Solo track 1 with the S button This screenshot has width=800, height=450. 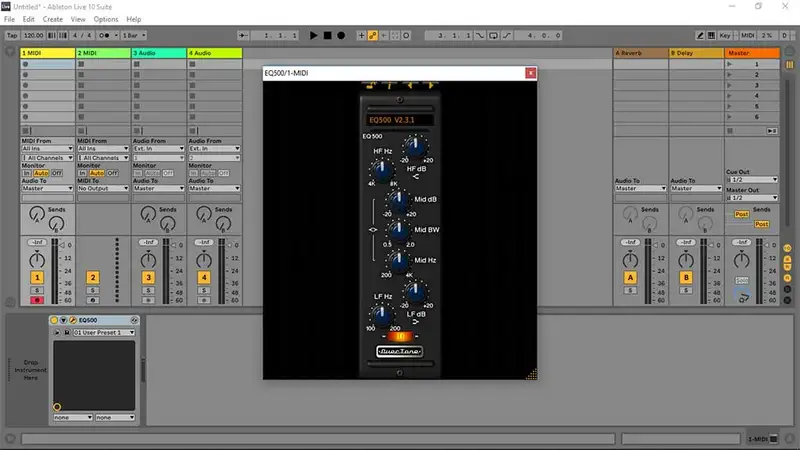pyautogui.click(x=37, y=290)
